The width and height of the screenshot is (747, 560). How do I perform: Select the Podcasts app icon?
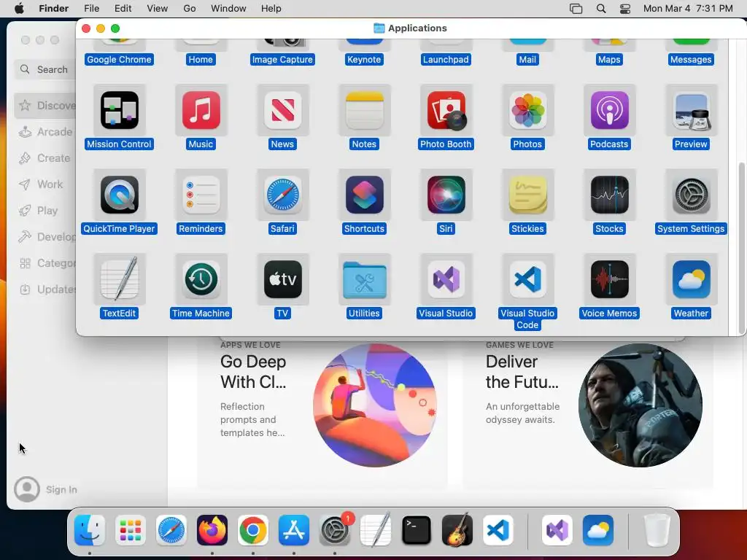tap(609, 111)
